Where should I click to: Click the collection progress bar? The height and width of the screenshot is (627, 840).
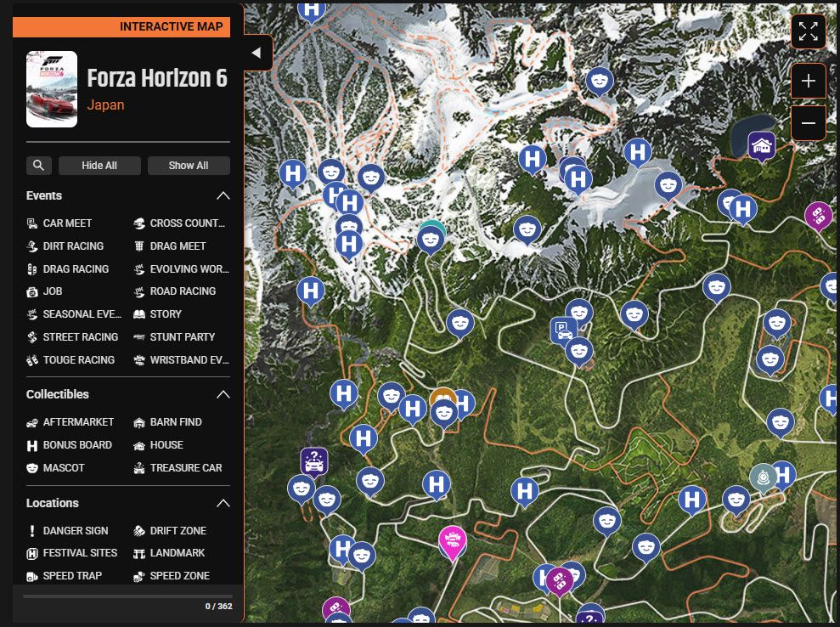click(x=127, y=596)
